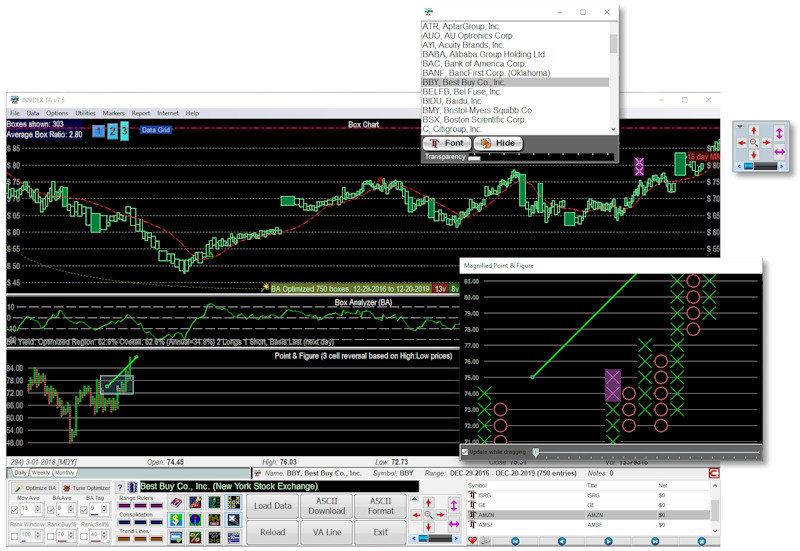The width and height of the screenshot is (800, 551).
Task: Click the blue circle X button under the table
Action: tap(702, 541)
